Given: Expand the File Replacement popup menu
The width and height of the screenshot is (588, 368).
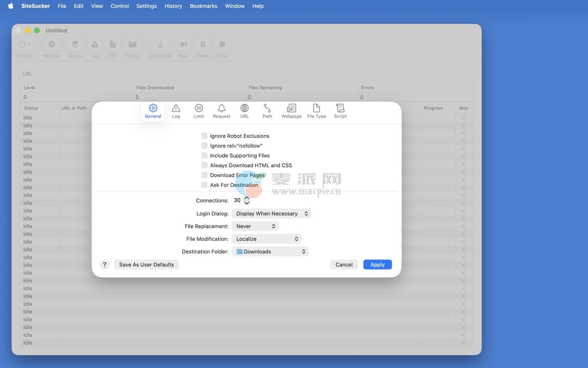Looking at the screenshot, I should 255,226.
